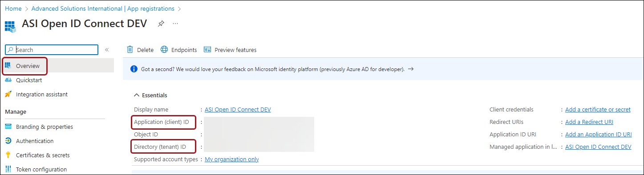Image resolution: width=644 pixels, height=175 pixels.
Task: Open the Endpoints toolbar button
Action: (178, 50)
